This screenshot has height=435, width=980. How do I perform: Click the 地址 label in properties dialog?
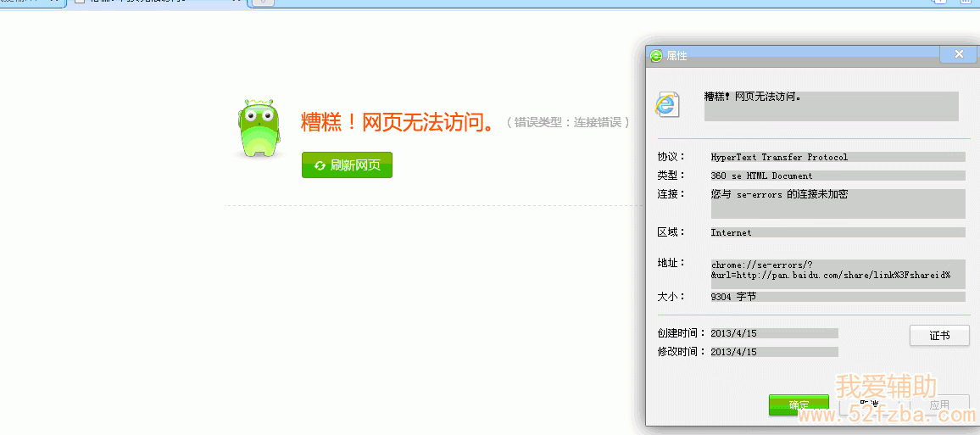coord(671,263)
